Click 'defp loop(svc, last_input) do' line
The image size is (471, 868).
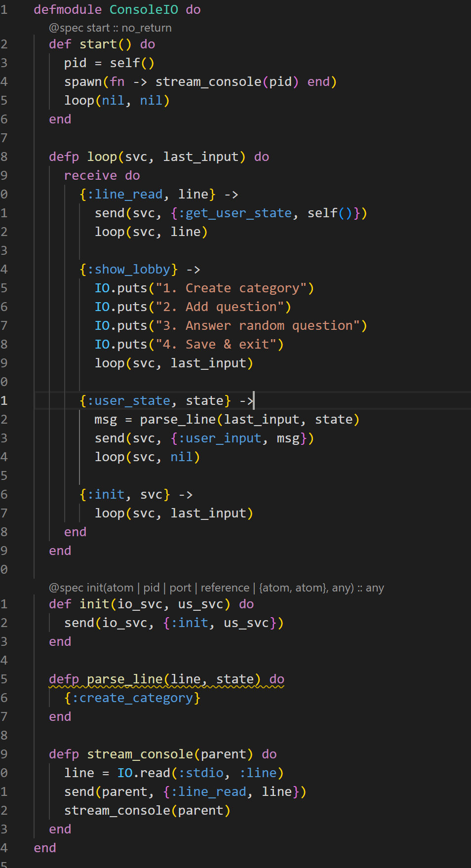(x=159, y=157)
